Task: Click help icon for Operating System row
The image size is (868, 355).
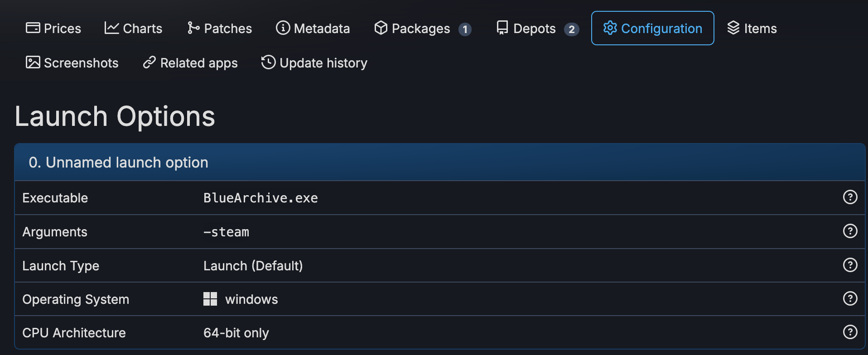Action: click(850, 298)
